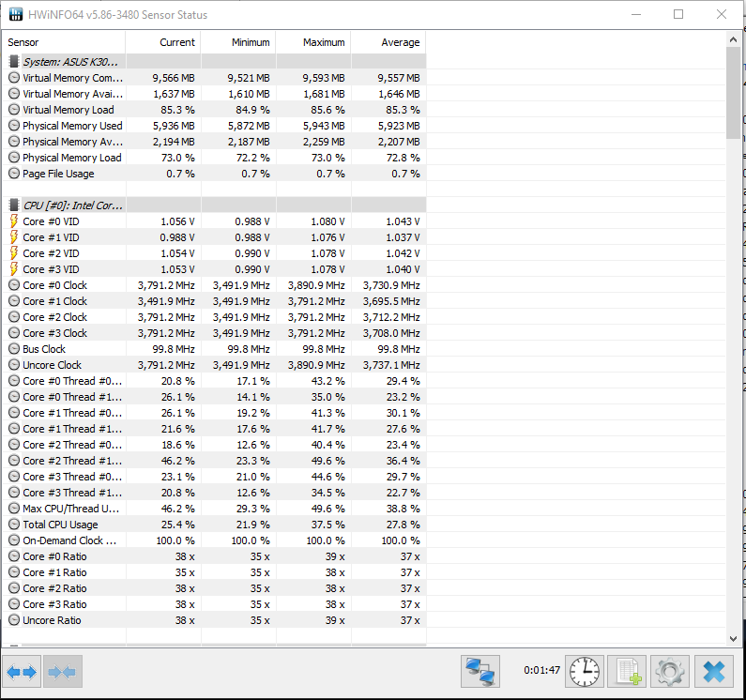Select the Core #2 Thread #0 usage row
This screenshot has width=746, height=700.
214,445
